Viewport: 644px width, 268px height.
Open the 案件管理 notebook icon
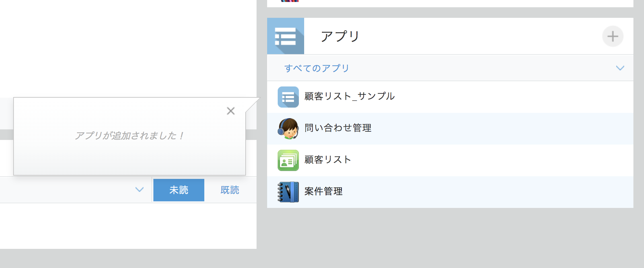coord(288,192)
